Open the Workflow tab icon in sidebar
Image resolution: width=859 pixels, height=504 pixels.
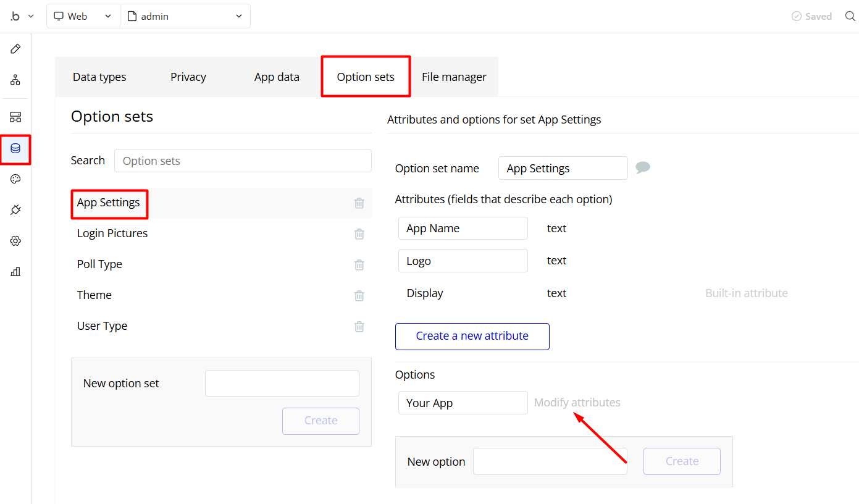coord(15,80)
